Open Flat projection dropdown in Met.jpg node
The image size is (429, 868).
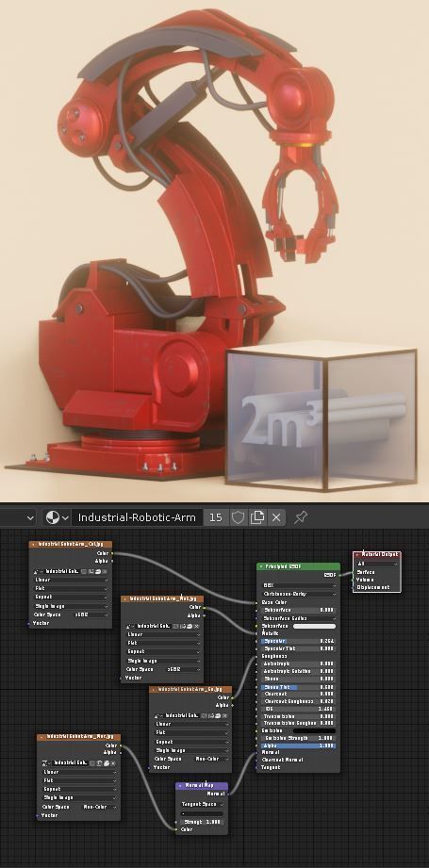162,643
